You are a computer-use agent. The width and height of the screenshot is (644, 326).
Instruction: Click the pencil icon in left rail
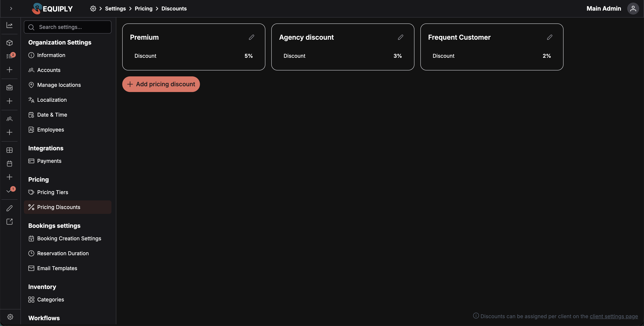10,208
